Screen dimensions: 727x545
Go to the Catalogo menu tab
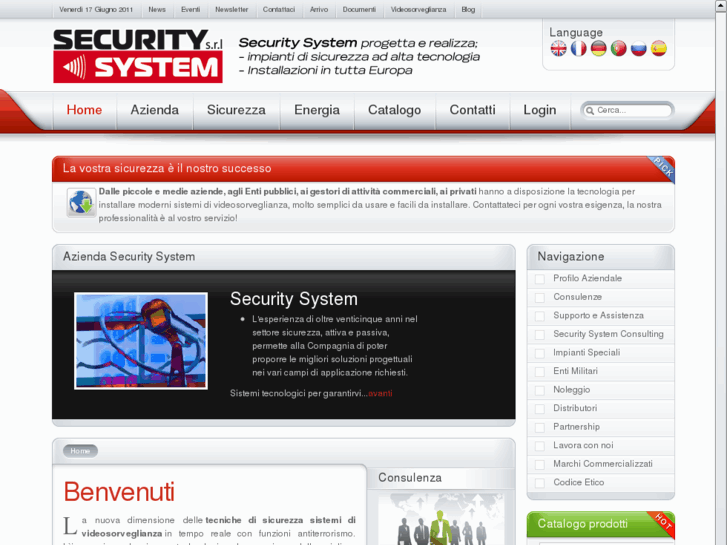394,110
